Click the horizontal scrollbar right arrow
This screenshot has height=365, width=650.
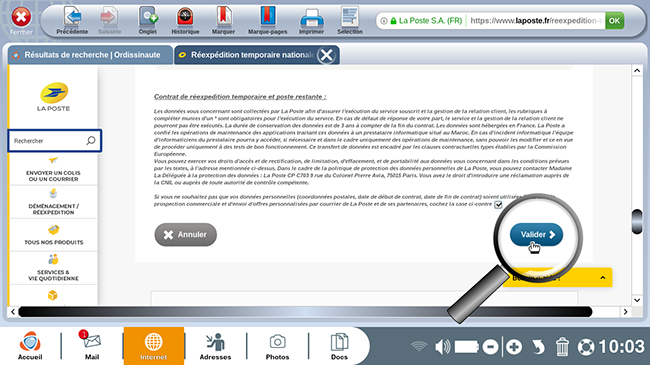(x=626, y=311)
